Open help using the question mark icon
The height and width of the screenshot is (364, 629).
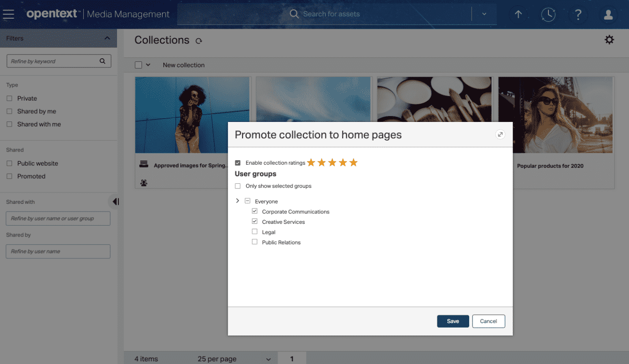[x=578, y=15]
